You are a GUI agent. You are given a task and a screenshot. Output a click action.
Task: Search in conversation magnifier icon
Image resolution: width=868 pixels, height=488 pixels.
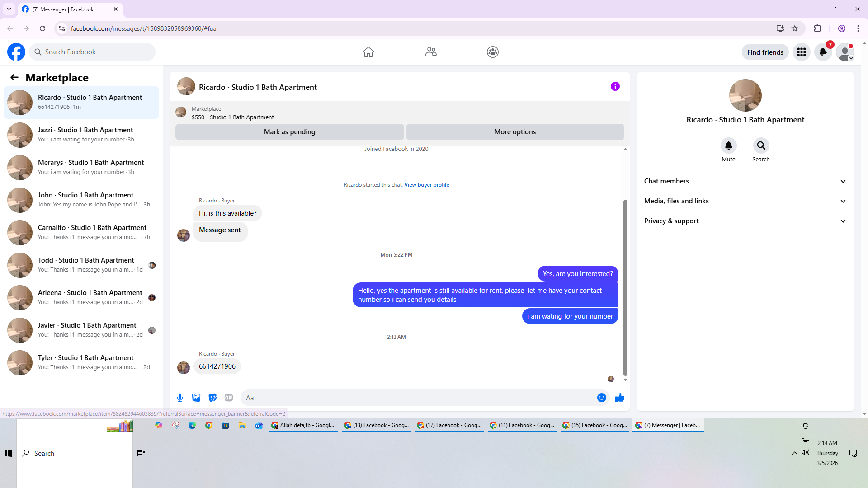point(761,145)
